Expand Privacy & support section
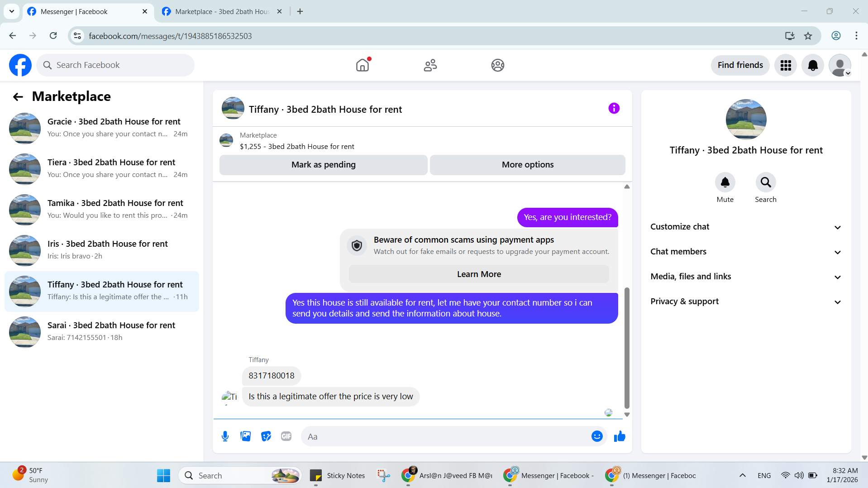The height and width of the screenshot is (488, 868). (x=746, y=301)
